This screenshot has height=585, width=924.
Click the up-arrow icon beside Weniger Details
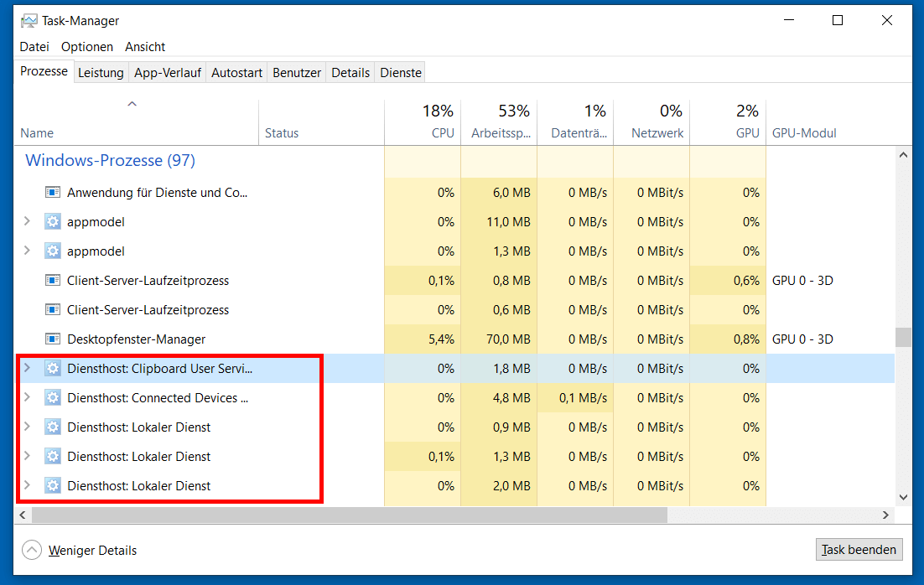click(x=32, y=551)
